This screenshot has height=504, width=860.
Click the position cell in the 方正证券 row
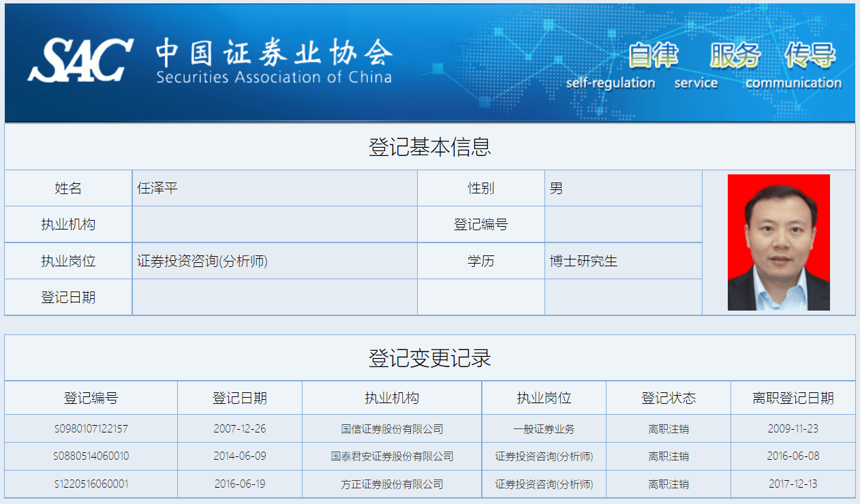tap(544, 484)
